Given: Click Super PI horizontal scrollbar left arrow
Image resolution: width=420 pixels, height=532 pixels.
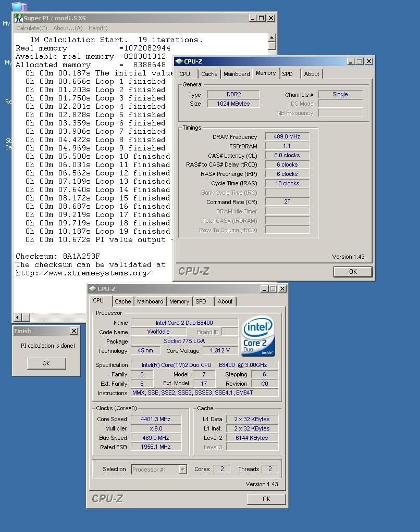Looking at the screenshot, I should (x=18, y=317).
